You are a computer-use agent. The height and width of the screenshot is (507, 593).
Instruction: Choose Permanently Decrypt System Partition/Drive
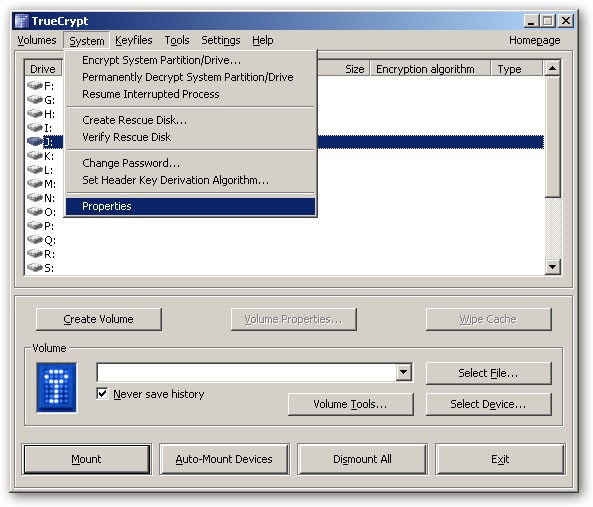pyautogui.click(x=191, y=77)
